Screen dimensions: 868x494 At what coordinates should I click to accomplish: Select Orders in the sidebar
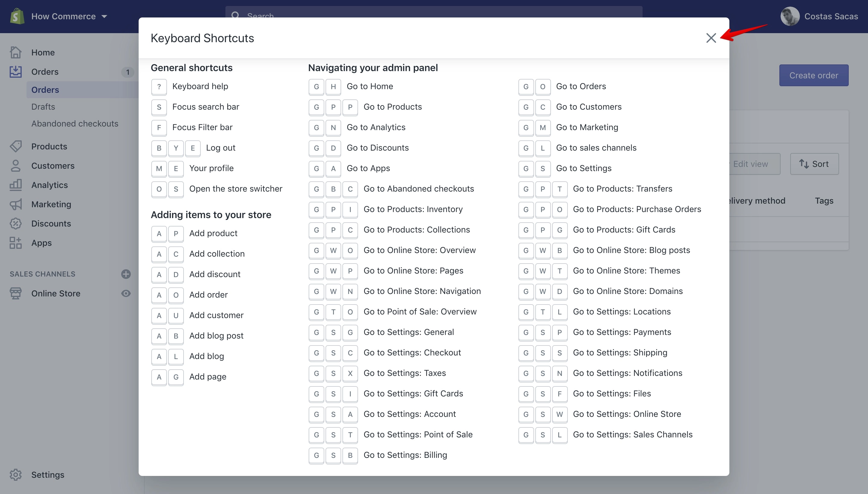coord(45,72)
